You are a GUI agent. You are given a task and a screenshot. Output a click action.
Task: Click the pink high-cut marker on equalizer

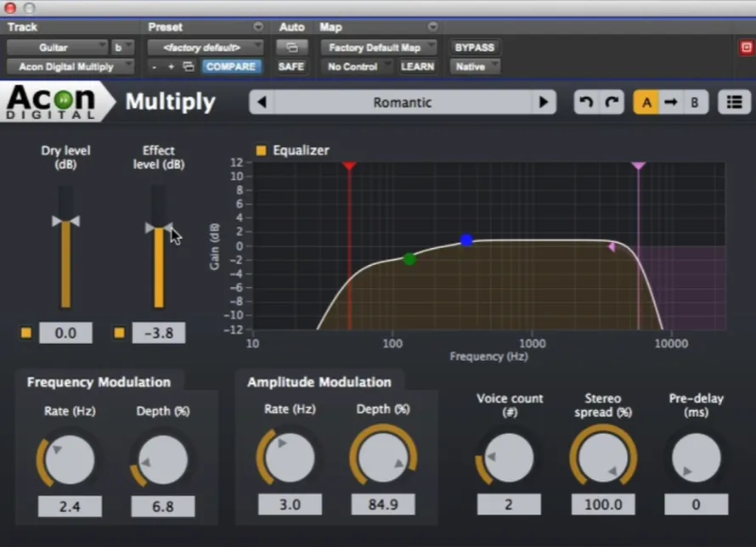pos(639,166)
